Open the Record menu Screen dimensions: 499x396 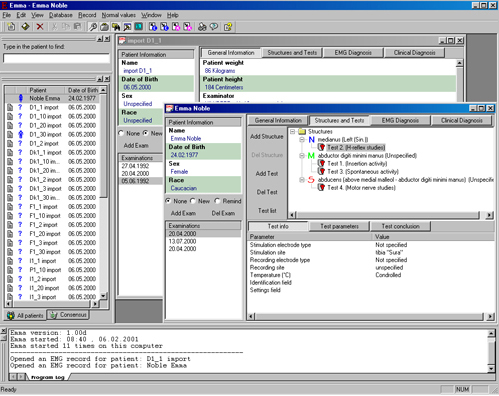click(87, 15)
